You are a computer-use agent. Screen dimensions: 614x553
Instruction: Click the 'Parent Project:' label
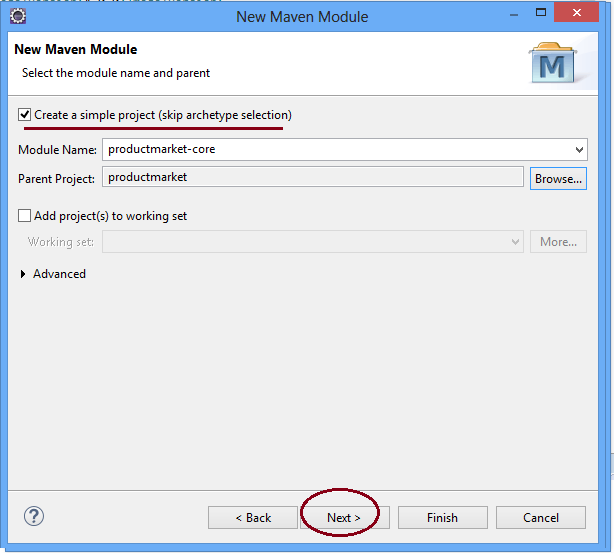[x=56, y=179]
